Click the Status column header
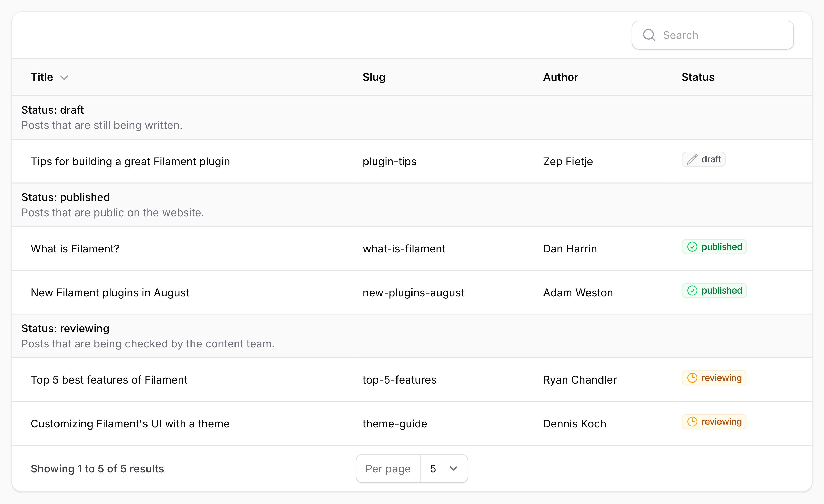 (698, 77)
